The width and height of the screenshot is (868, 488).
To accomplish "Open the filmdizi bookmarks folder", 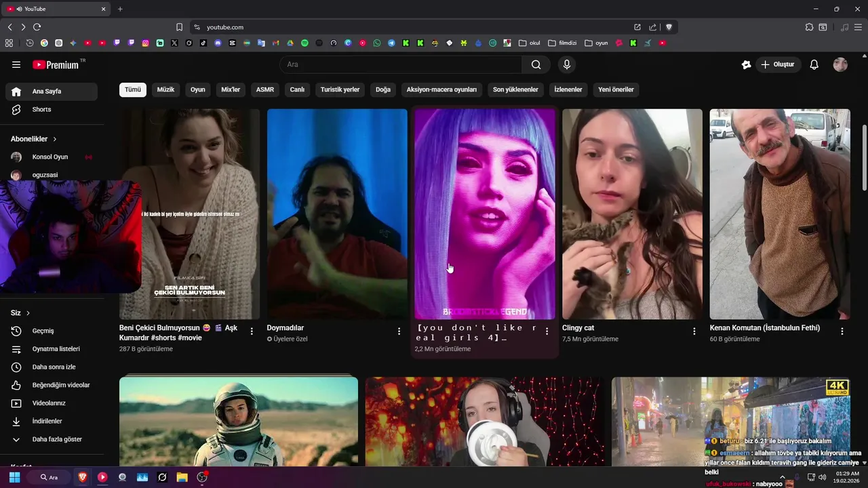I will [x=562, y=43].
